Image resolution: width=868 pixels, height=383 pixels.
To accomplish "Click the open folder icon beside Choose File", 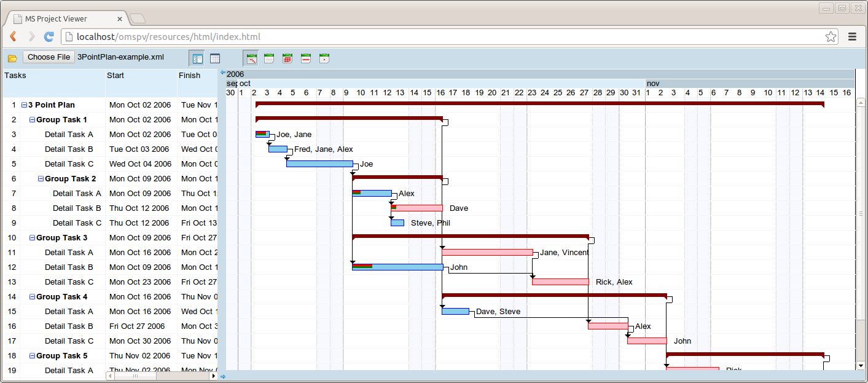I will (12, 58).
